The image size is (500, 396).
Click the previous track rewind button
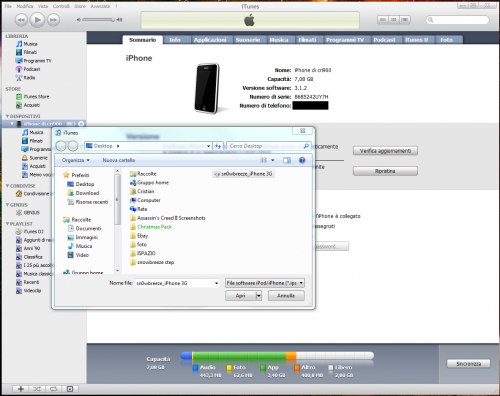coord(21,20)
